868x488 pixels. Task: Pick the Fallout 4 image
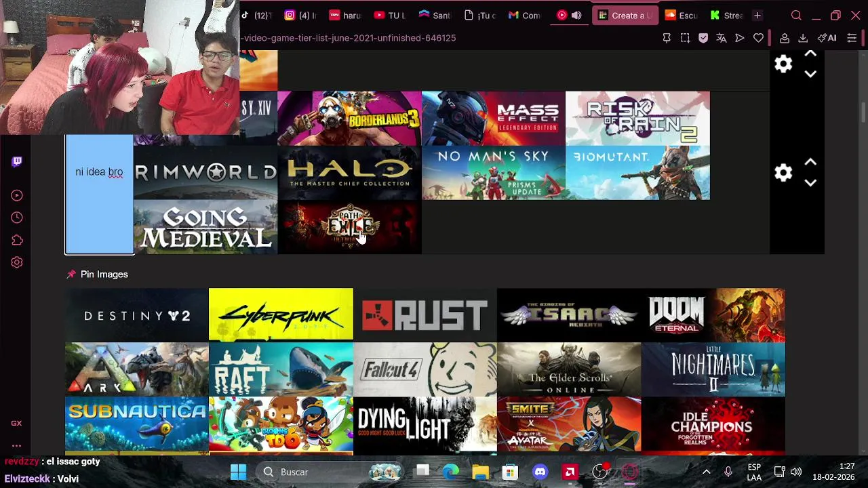(425, 369)
